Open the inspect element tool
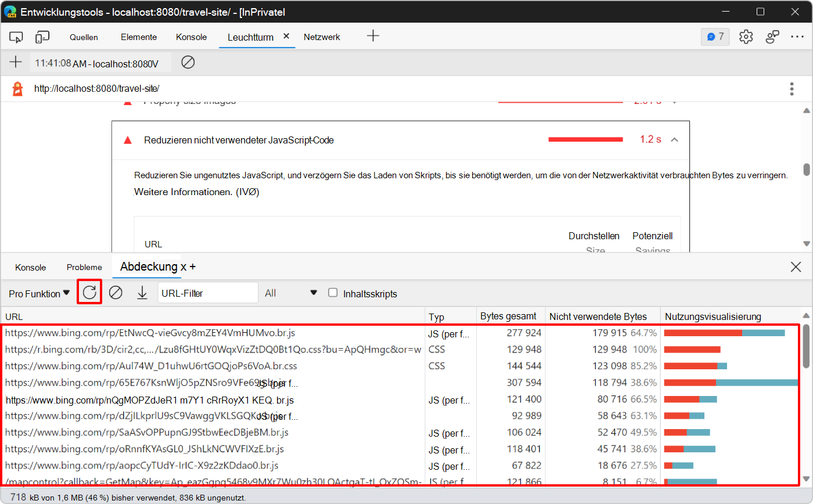Screen dimensions: 813x504 [x=16, y=37]
